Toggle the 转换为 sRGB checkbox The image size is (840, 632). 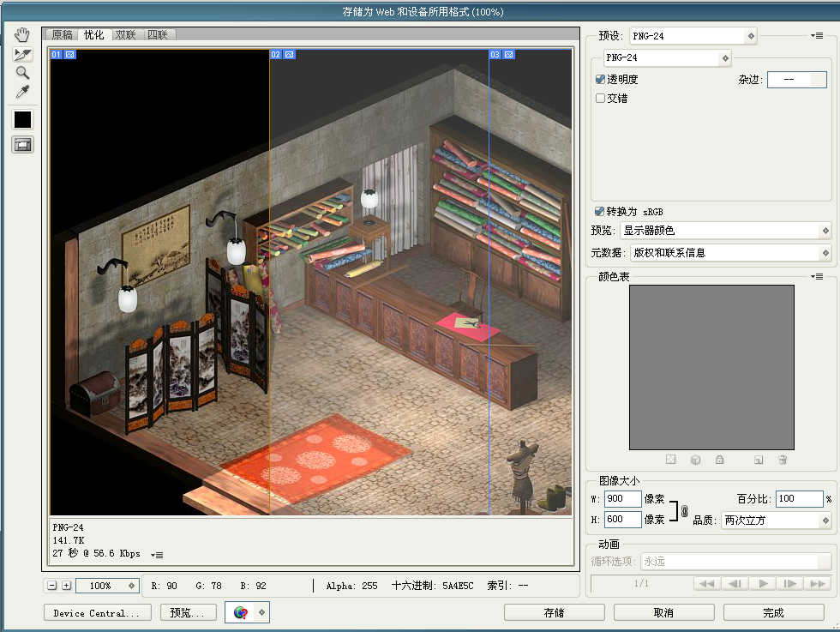[599, 211]
